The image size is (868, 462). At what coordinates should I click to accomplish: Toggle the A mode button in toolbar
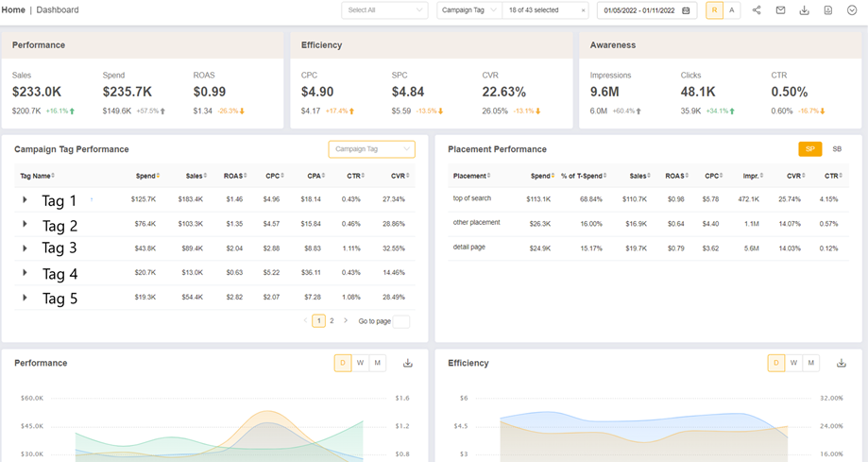pos(732,10)
